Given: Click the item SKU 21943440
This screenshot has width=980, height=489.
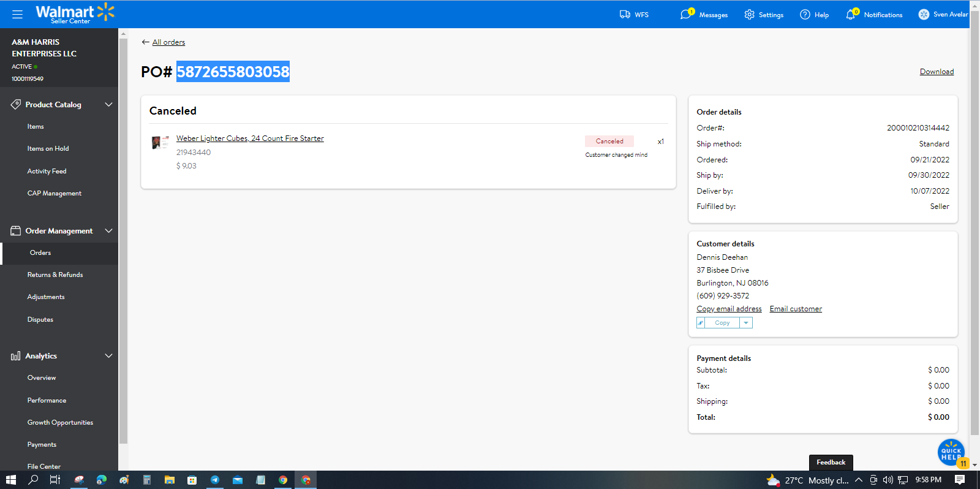Looking at the screenshot, I should click(194, 153).
